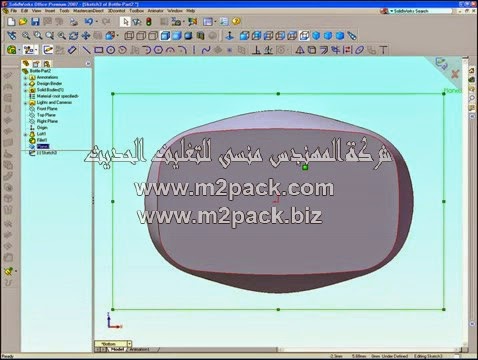Open SolidWorks Help question mark icon
Viewport: 478px width, 360px height.
click(x=236, y=22)
